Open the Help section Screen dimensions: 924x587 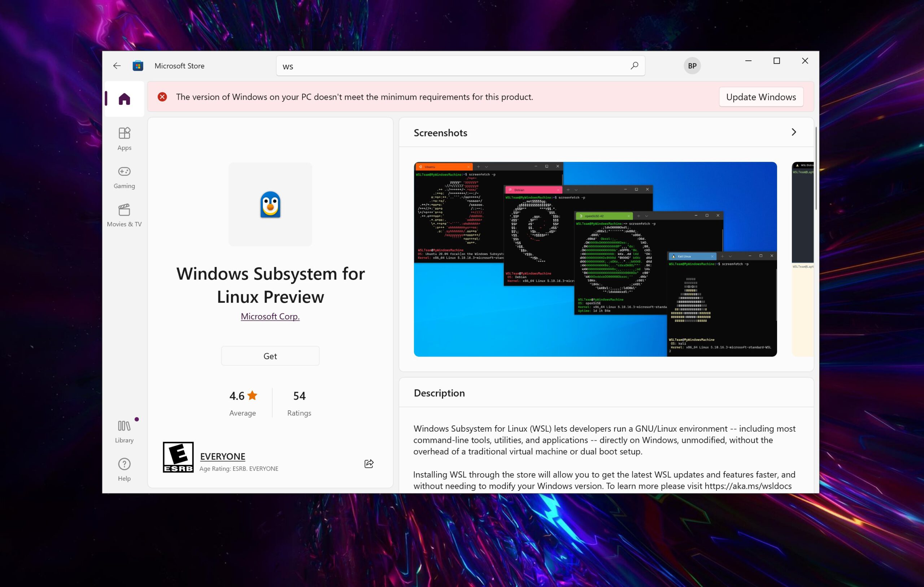pyautogui.click(x=124, y=470)
